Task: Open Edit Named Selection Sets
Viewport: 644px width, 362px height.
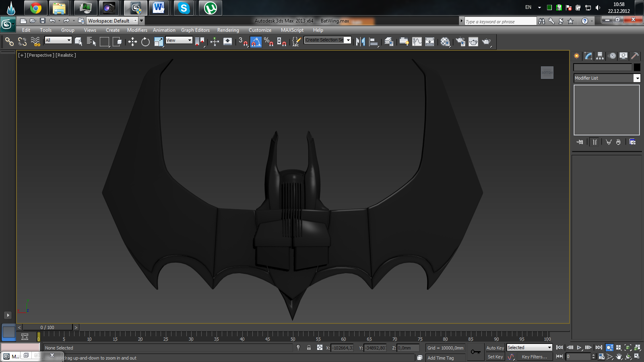Action: click(296, 41)
